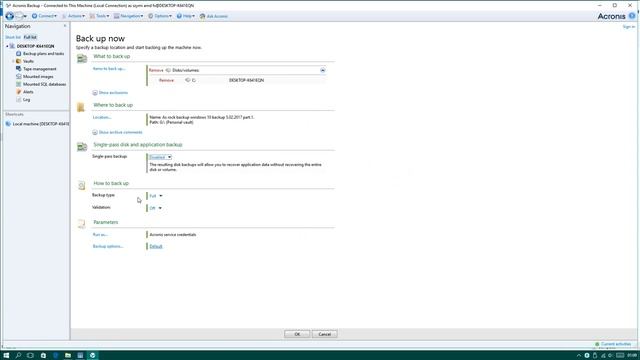Click the Acronis Backup taskbar icon
The image size is (640, 360).
point(93,356)
